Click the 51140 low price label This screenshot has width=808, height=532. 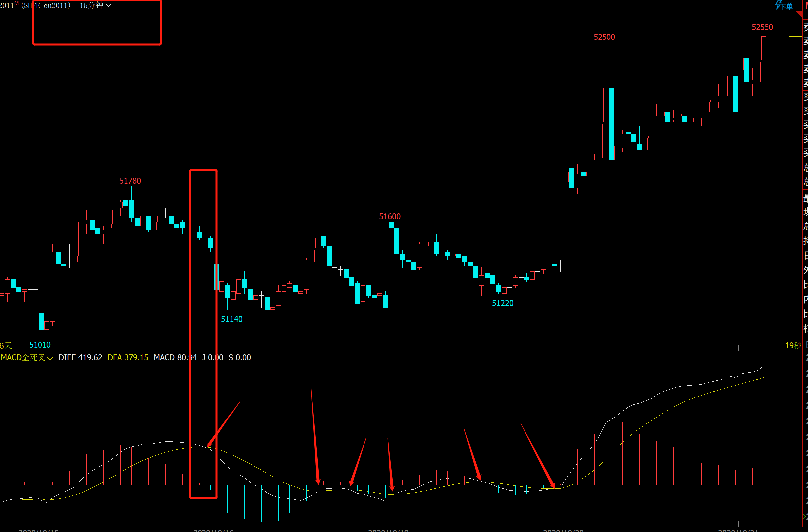[231, 319]
